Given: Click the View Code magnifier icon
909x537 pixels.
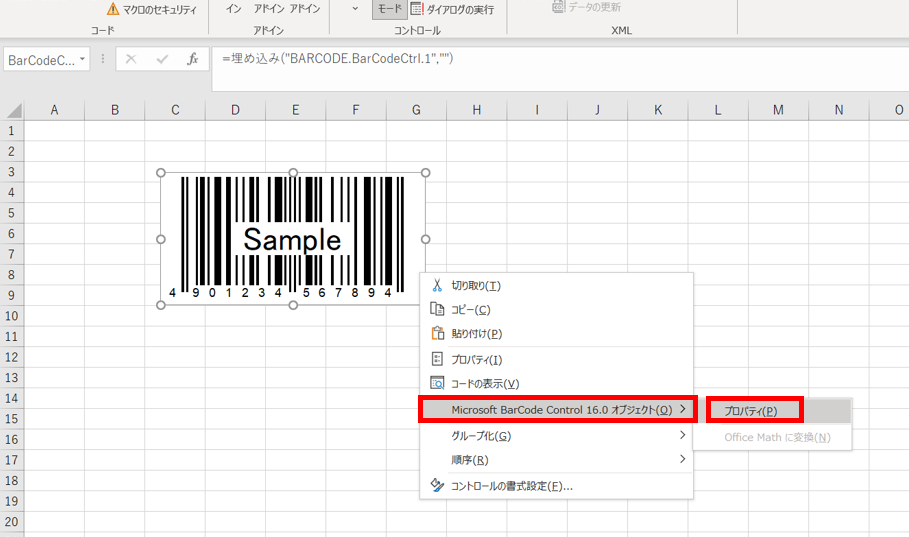Looking at the screenshot, I should pos(437,383).
